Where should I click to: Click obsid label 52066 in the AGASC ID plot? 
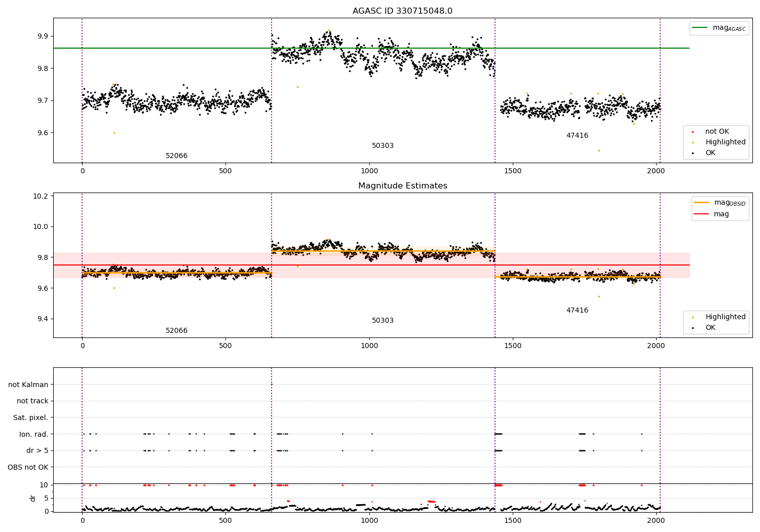(176, 156)
